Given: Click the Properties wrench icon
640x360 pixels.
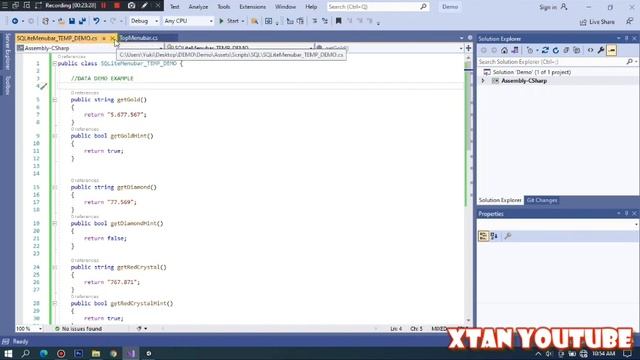Looking at the screenshot, I should point(601,51).
